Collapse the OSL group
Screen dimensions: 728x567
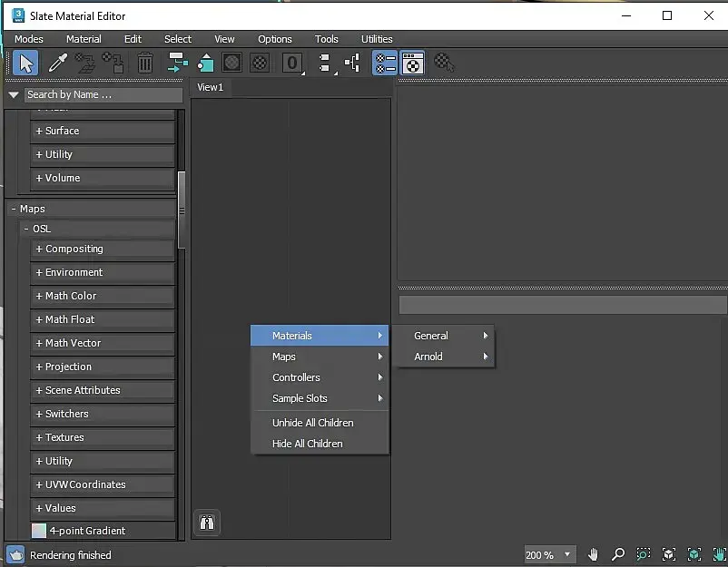(x=26, y=229)
